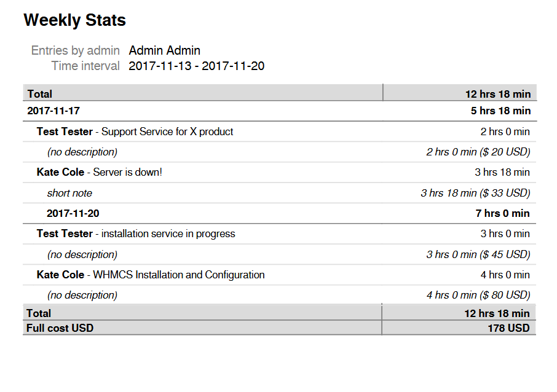Click the Admin Admin name
Screen dimensions: 557x392
164,50
